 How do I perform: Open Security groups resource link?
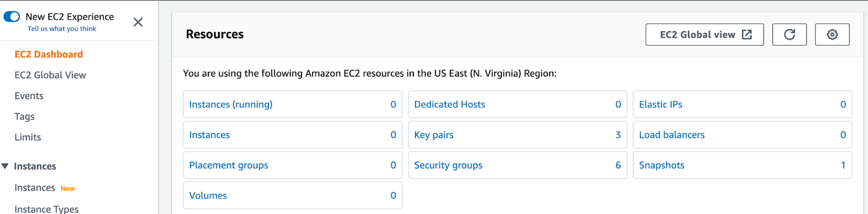(448, 165)
